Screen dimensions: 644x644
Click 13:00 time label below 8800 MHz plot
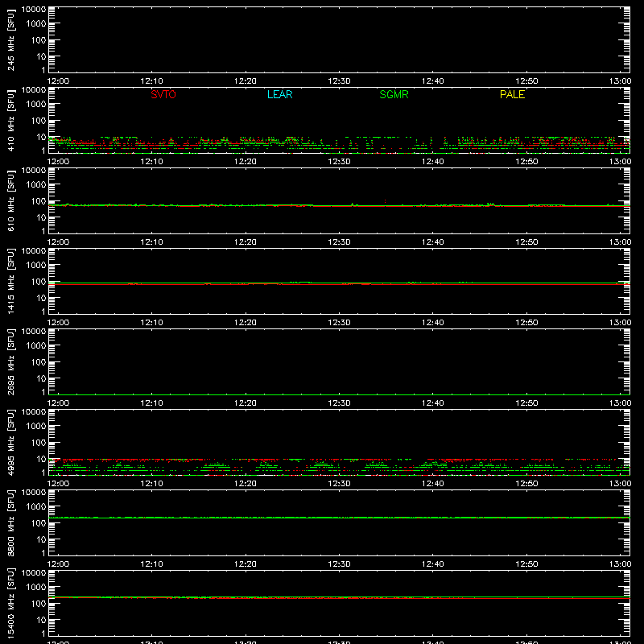point(620,564)
